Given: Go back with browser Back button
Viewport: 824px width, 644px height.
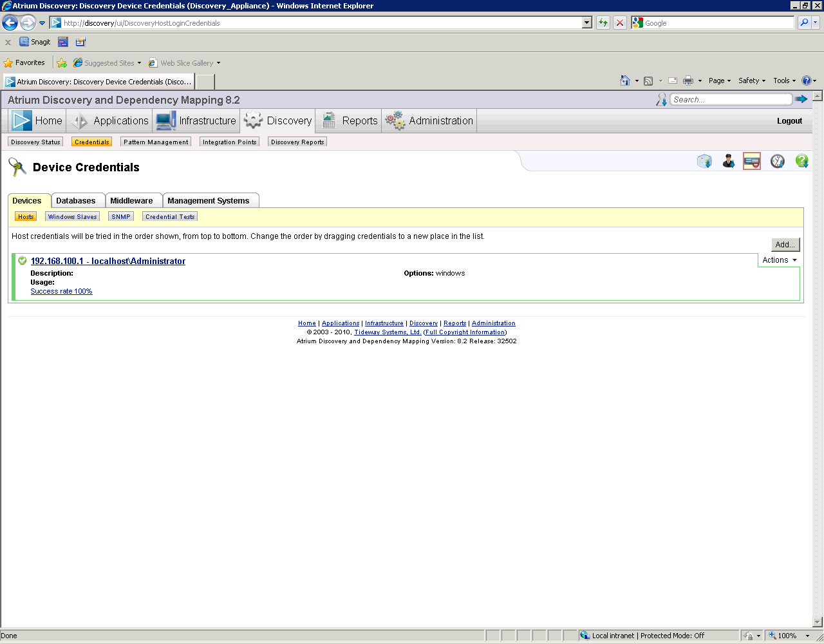Looking at the screenshot, I should [x=10, y=23].
